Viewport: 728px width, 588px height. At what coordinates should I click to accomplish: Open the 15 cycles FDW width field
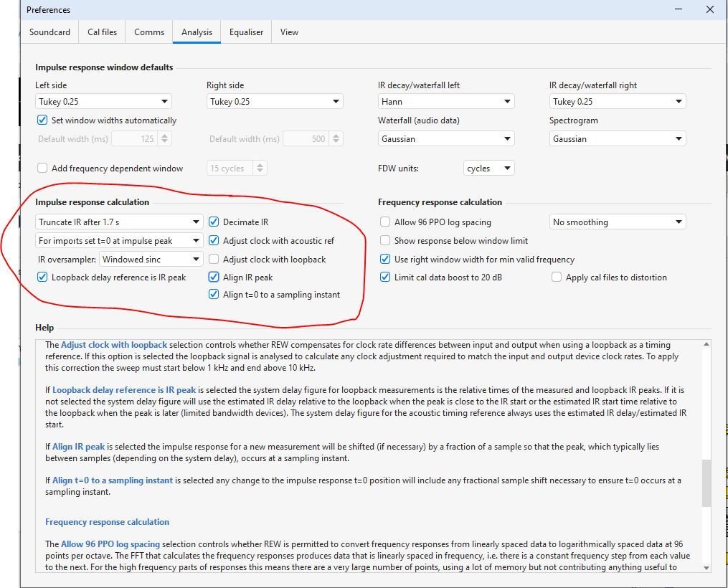[230, 168]
